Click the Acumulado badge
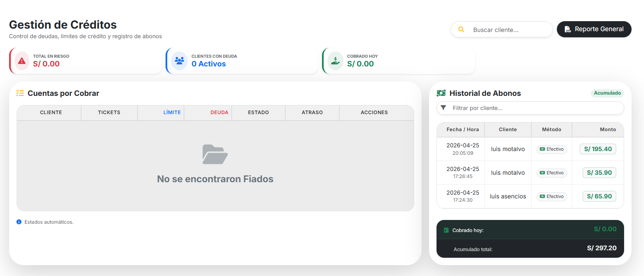The height and width of the screenshot is (276, 644). pos(607,93)
